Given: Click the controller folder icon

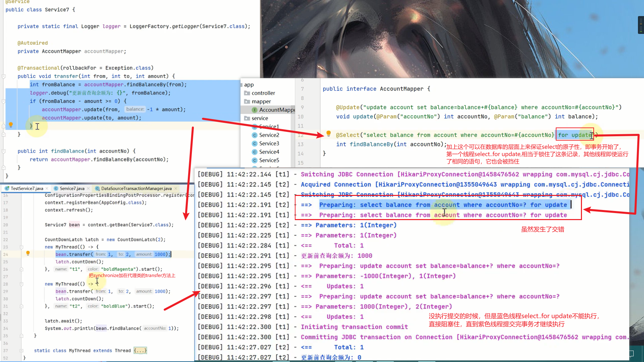Looking at the screenshot, I should click(x=247, y=93).
